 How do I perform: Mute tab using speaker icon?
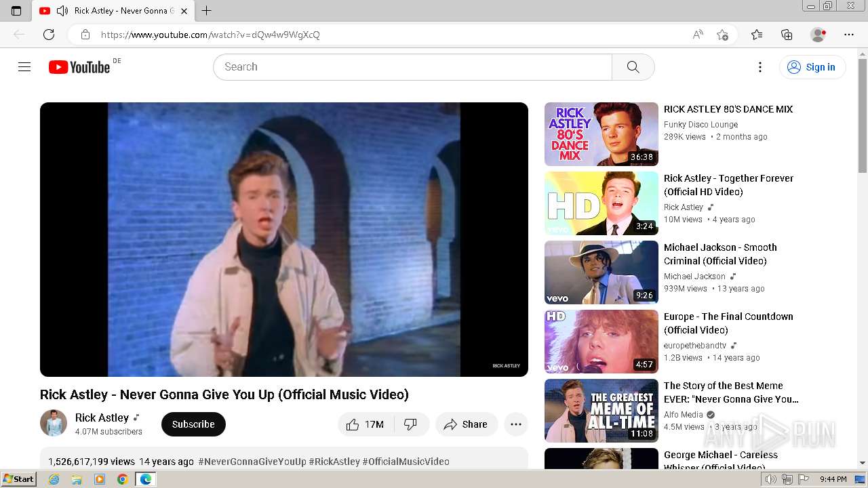tap(62, 11)
